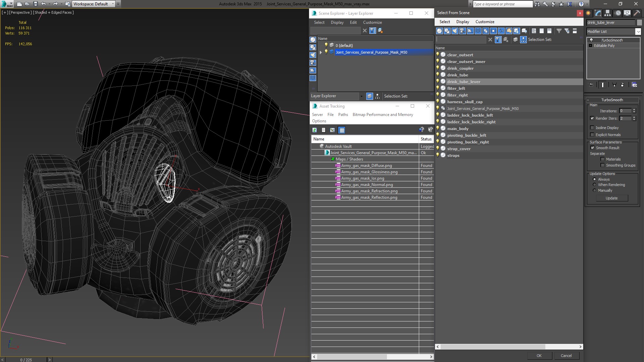Click Refresh icon in Asset Tracking toolbar
Viewport: 644px width, 362px height.
(x=314, y=130)
